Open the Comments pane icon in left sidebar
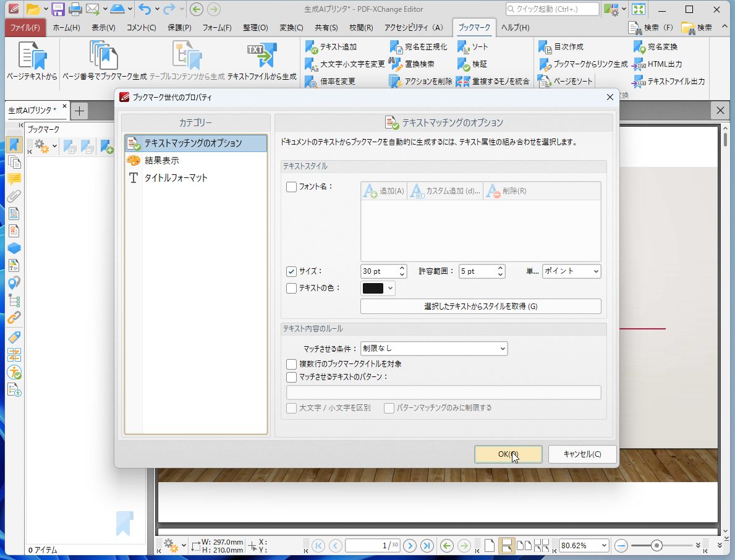Image resolution: width=735 pixels, height=560 pixels. [x=14, y=179]
